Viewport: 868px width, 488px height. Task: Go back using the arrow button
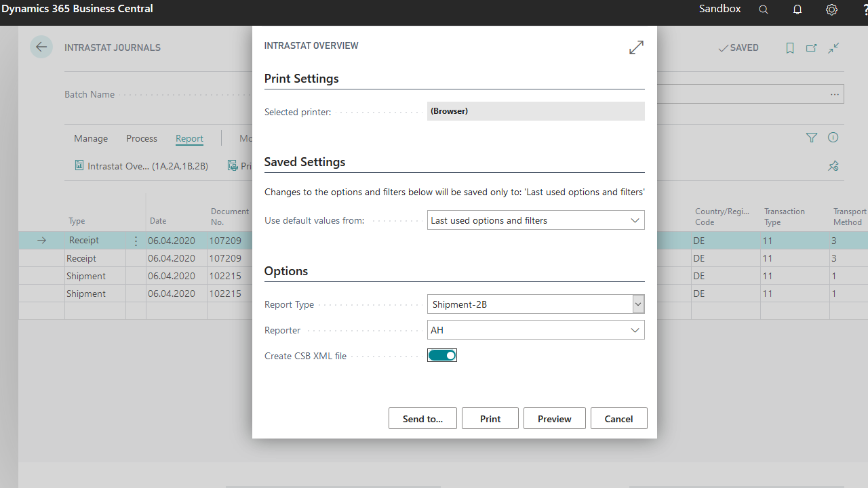pos(41,47)
